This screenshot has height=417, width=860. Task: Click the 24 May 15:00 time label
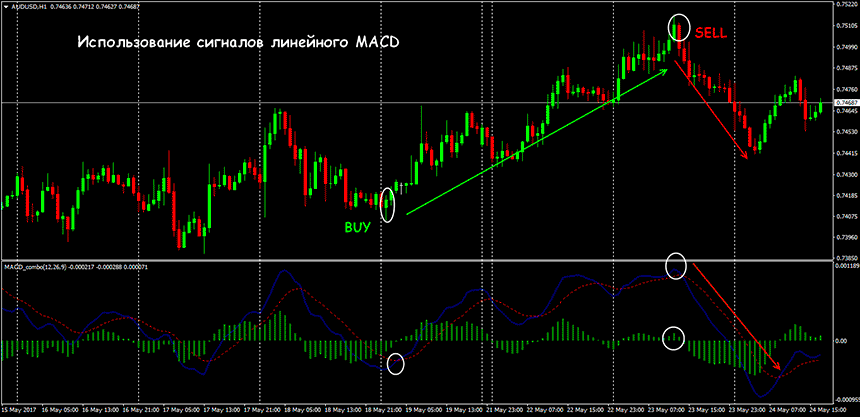point(828,410)
